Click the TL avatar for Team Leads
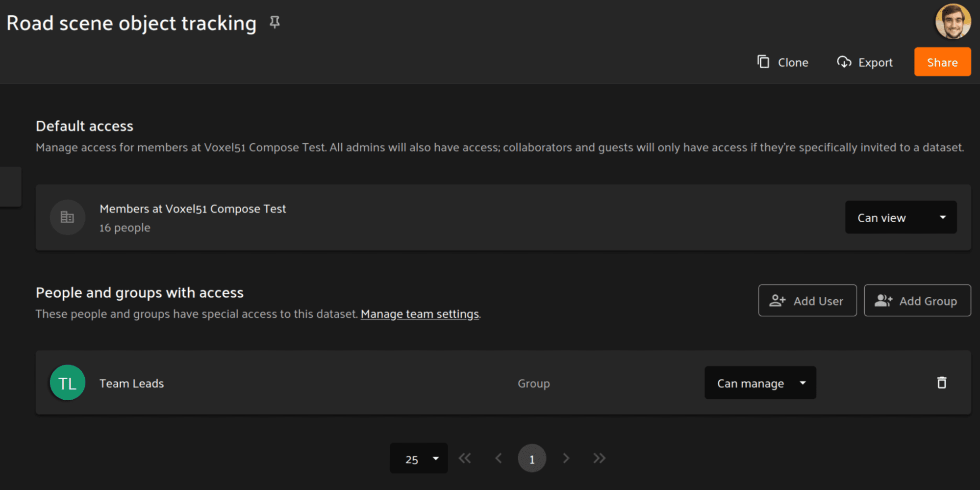 pyautogui.click(x=68, y=383)
